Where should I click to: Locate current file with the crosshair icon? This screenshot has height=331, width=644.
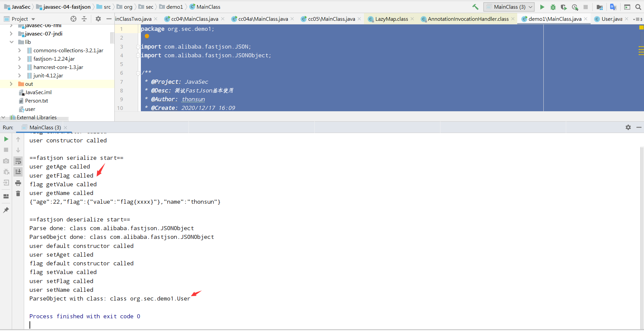pyautogui.click(x=73, y=19)
